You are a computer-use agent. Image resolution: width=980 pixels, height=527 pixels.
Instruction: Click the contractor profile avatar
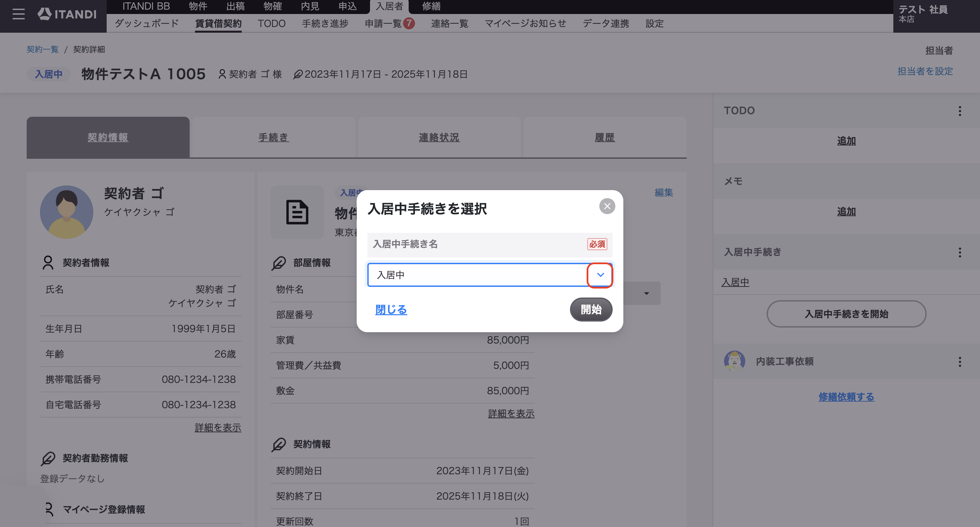67,212
